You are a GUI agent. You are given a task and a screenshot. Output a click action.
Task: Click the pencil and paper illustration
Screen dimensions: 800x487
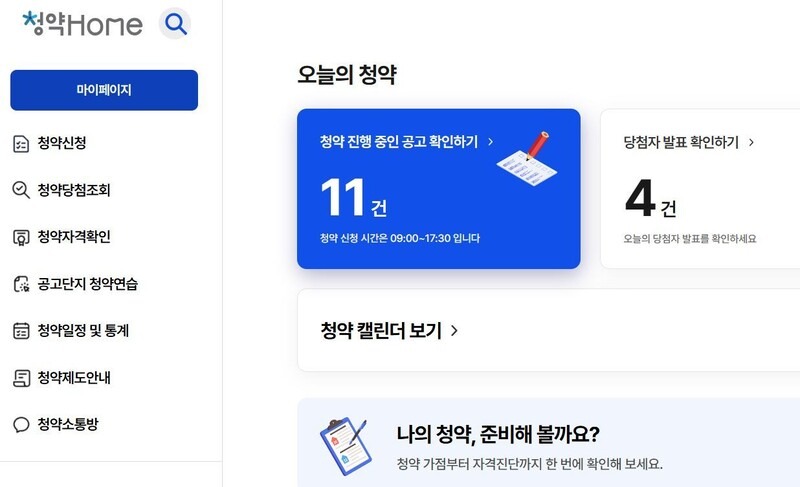pos(527,159)
